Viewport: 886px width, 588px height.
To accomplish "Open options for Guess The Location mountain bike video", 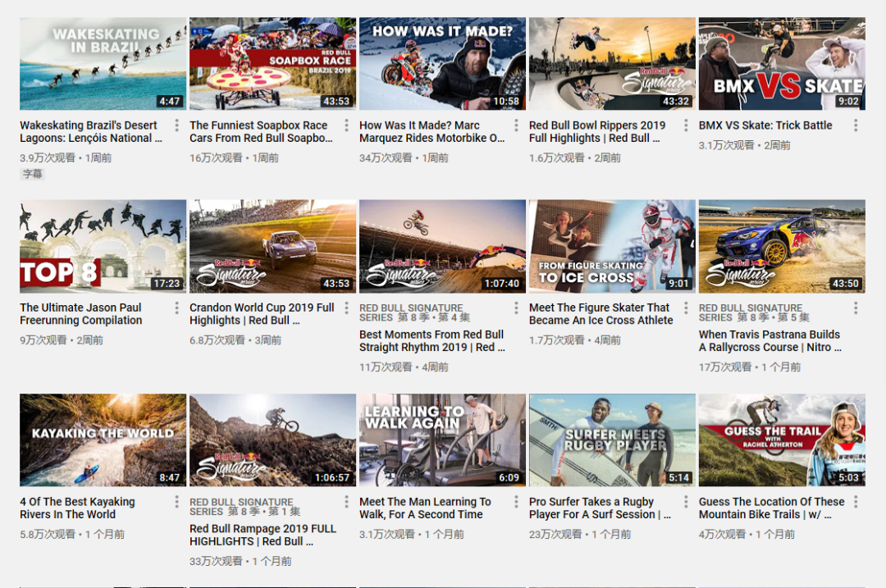I will pyautogui.click(x=856, y=502).
